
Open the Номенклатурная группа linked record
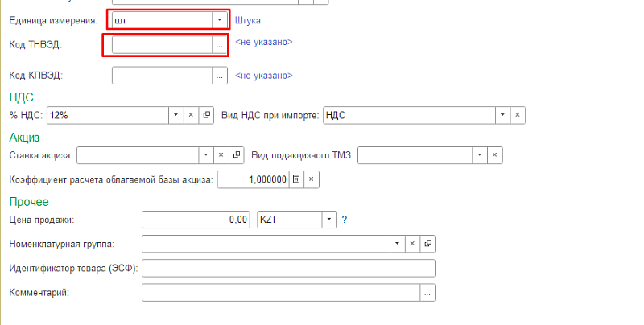pos(427,243)
